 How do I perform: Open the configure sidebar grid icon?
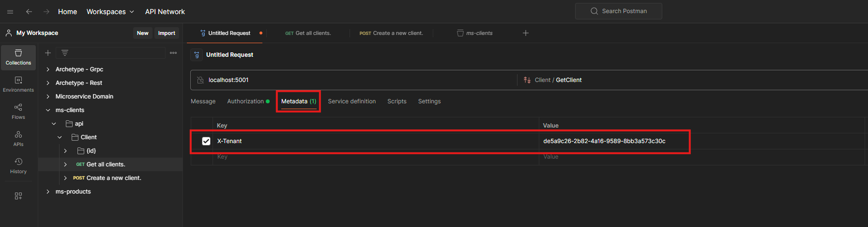click(18, 196)
